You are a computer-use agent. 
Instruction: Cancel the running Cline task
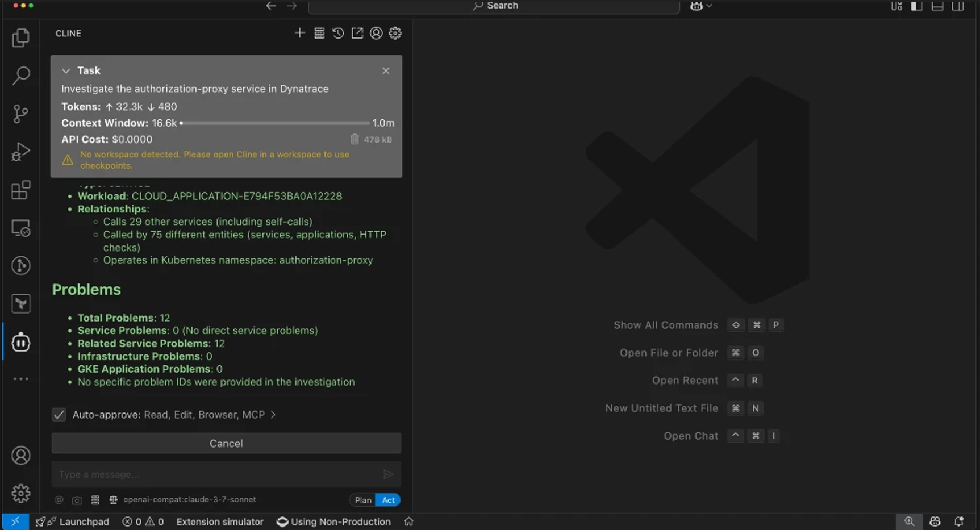(x=226, y=443)
